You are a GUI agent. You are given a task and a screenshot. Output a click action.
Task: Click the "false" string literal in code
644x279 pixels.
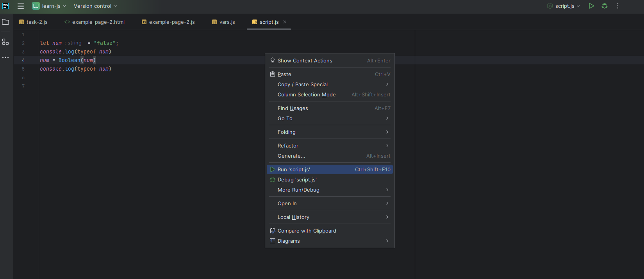(x=105, y=43)
